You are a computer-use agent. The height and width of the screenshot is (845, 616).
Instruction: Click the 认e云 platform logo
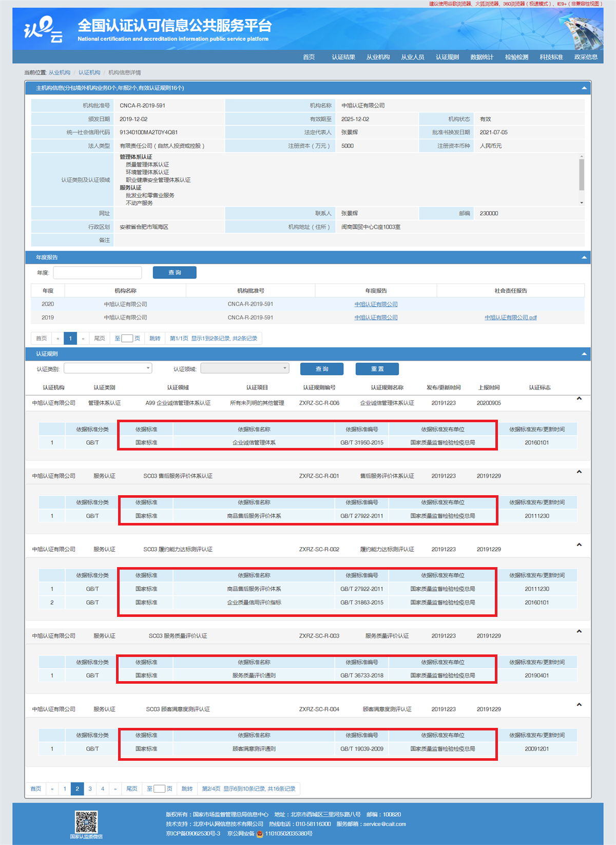click(43, 30)
